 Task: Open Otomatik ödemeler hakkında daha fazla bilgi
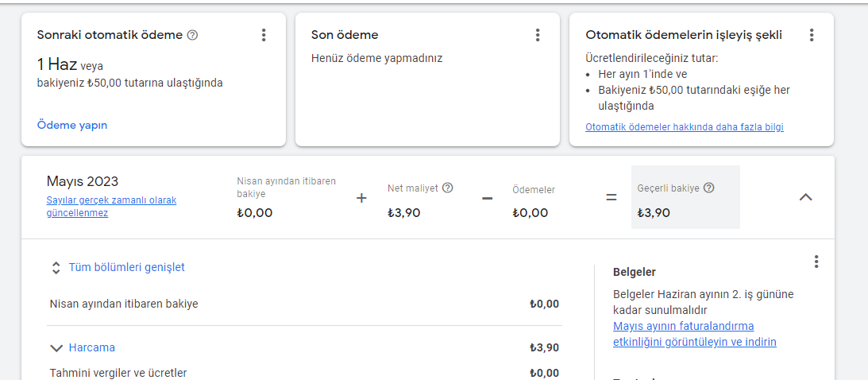click(x=685, y=127)
